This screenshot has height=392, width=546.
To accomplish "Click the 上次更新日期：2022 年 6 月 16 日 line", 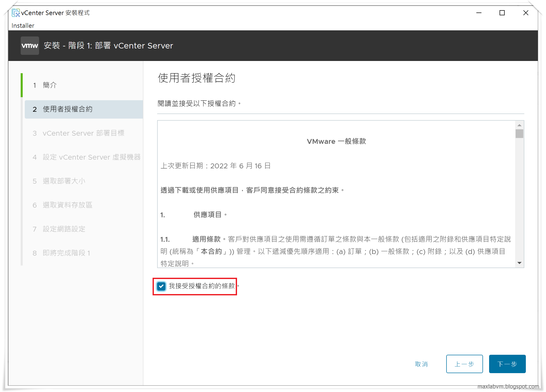I will (216, 166).
